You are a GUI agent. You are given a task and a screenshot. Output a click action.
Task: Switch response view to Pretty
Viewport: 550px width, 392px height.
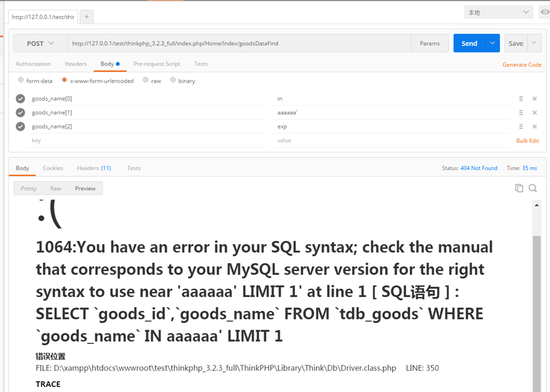(x=28, y=188)
